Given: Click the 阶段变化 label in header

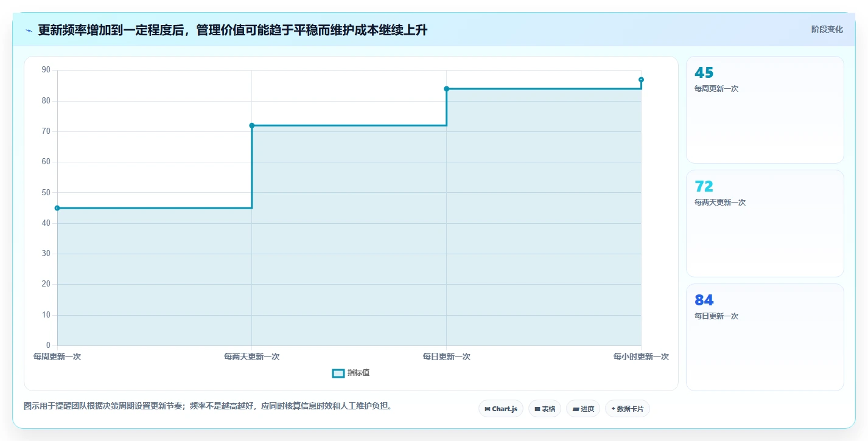Looking at the screenshot, I should coord(827,29).
